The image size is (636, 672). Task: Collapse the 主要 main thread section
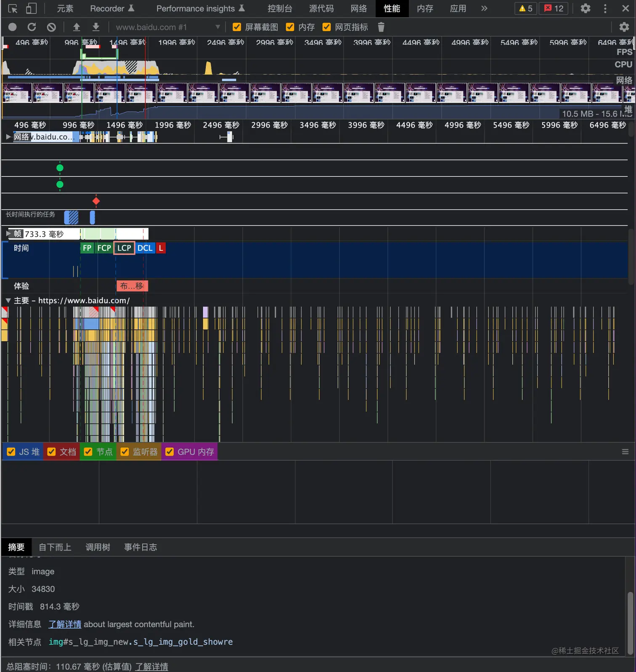pos(8,300)
